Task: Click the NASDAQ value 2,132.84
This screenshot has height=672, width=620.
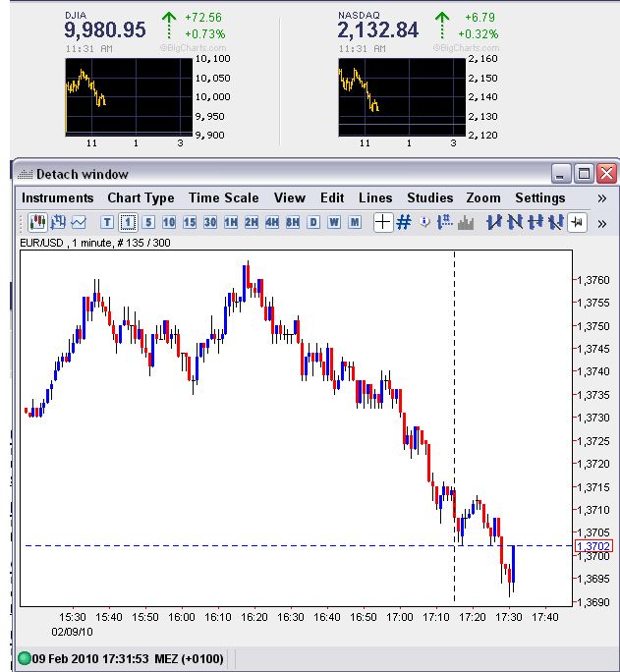Action: pos(377,30)
